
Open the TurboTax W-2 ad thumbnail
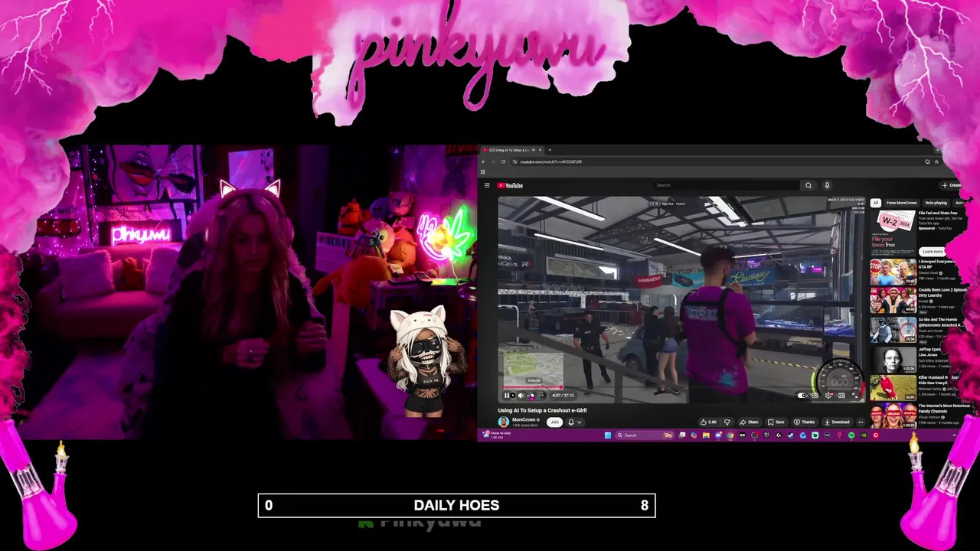[893, 233]
